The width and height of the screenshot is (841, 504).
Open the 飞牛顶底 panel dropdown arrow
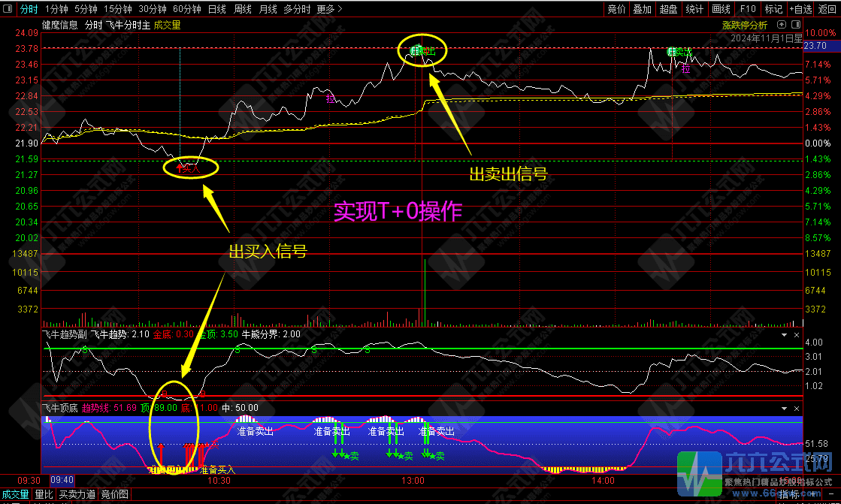pos(785,407)
